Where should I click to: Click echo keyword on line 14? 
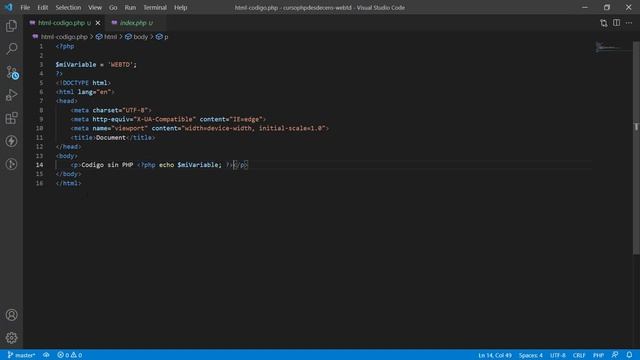(x=167, y=165)
